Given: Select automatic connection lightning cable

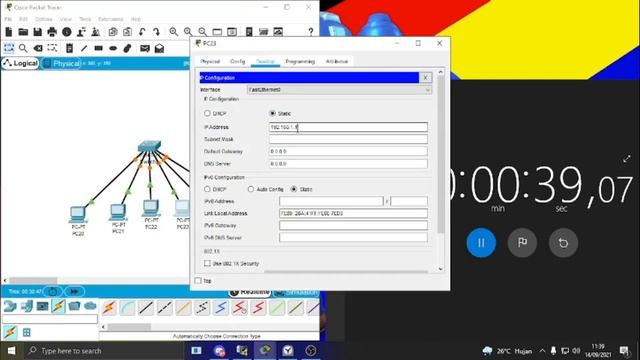Looking at the screenshot, I should coord(109,308).
